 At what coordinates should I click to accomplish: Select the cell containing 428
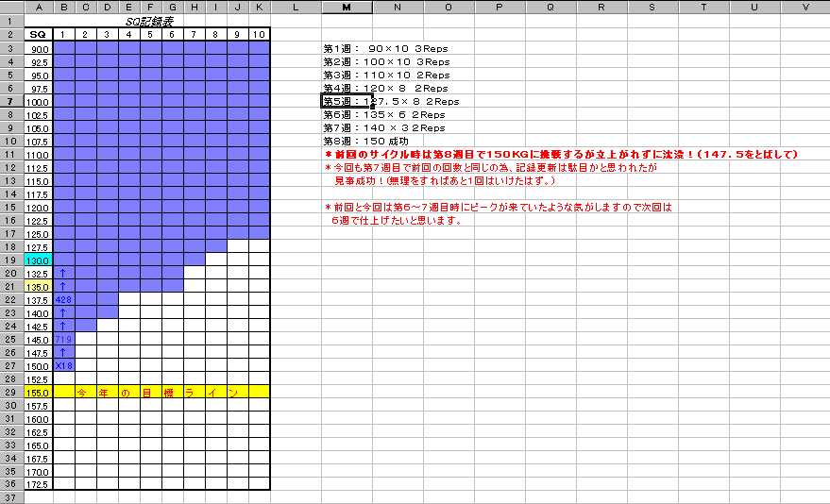coord(64,299)
